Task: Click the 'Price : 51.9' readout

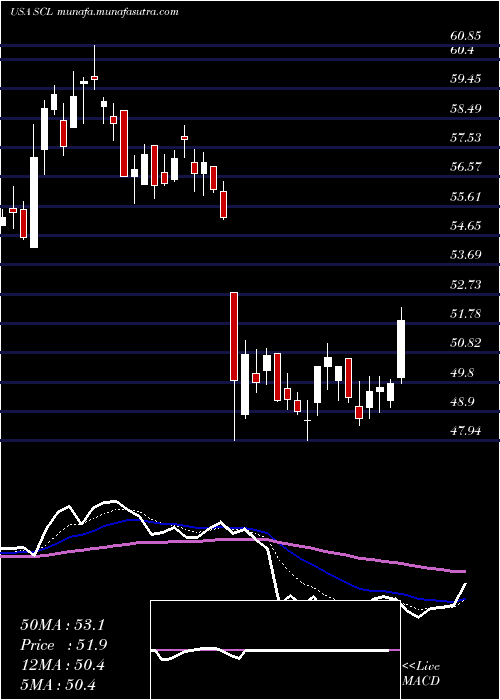Action: point(63,645)
